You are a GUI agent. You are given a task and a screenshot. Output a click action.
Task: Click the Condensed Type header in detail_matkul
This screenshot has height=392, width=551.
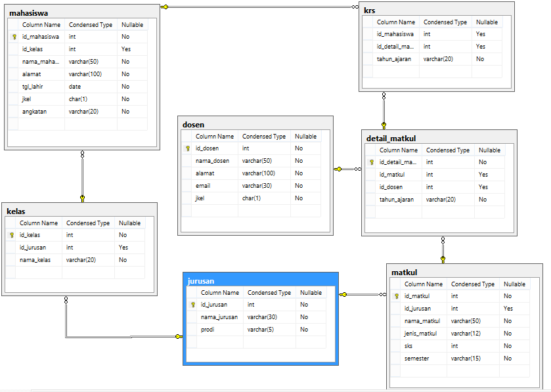pos(448,150)
